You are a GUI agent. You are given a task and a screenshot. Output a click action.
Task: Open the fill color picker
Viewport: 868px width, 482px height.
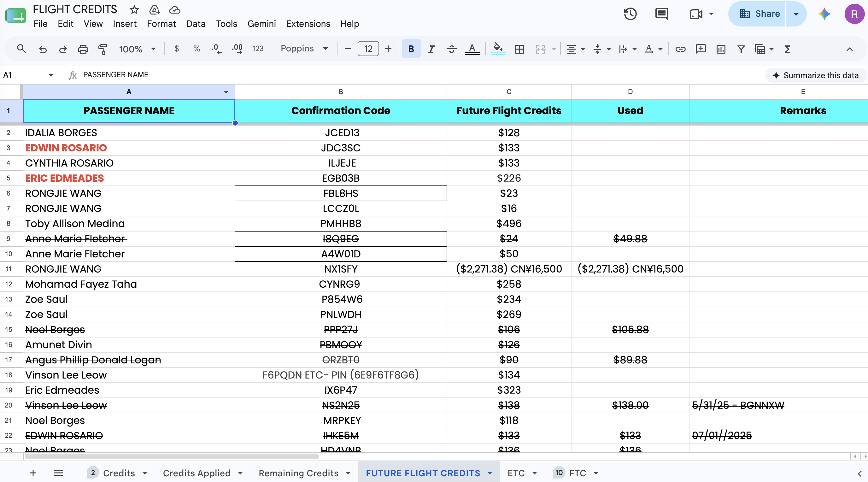[498, 49]
